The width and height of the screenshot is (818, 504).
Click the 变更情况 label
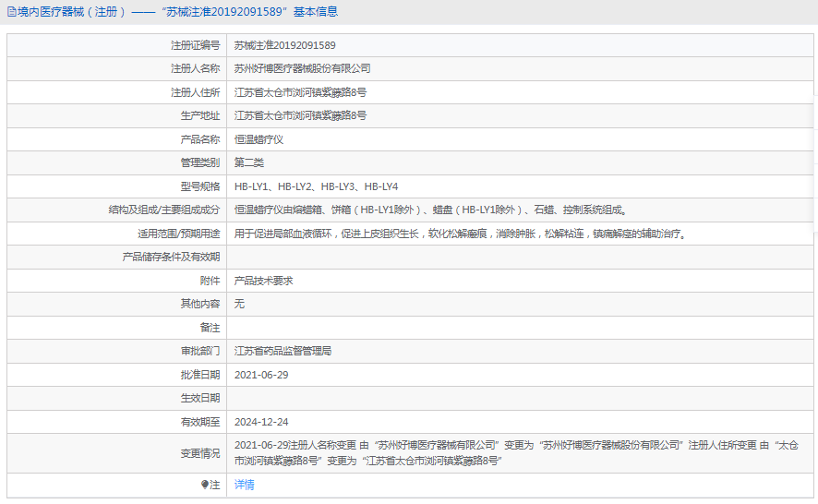(200, 453)
